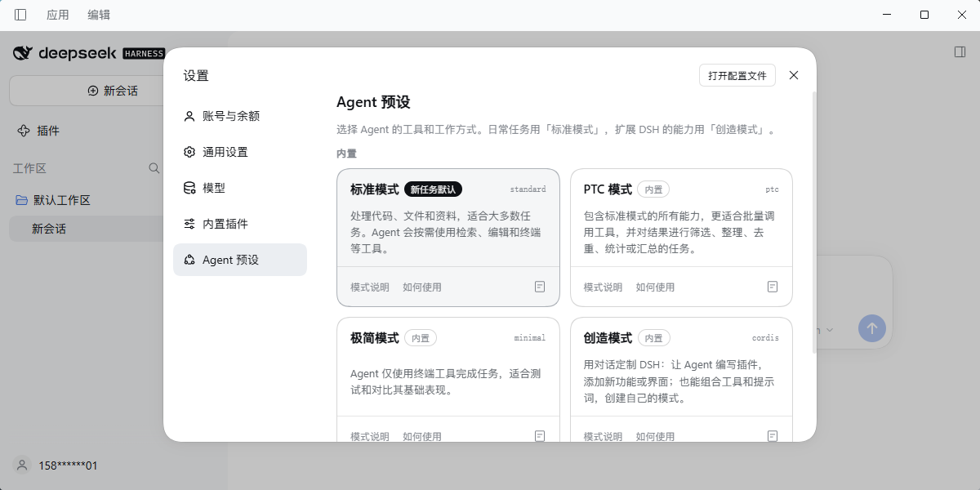Start a chat with the 新会话 plus button

[x=114, y=91]
